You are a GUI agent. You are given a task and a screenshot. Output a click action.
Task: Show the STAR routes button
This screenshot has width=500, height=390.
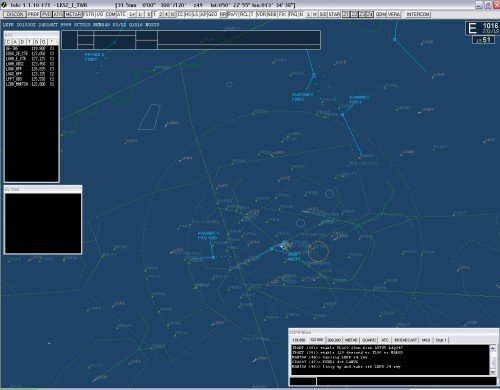tap(334, 14)
